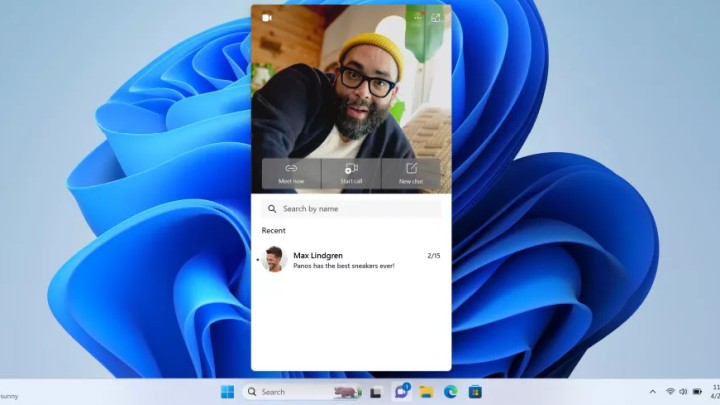Expand the hidden system tray icons chevron
Viewport: 720px width, 405px height.
click(x=653, y=392)
